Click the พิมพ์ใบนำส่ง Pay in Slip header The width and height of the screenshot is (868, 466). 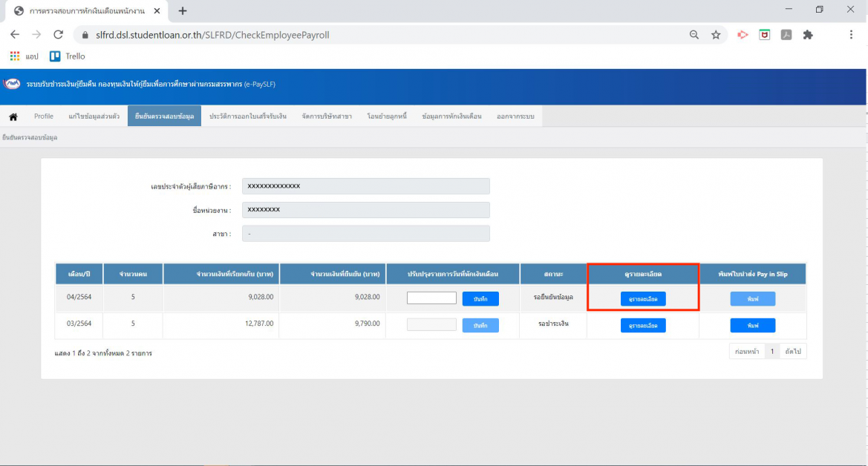point(753,274)
